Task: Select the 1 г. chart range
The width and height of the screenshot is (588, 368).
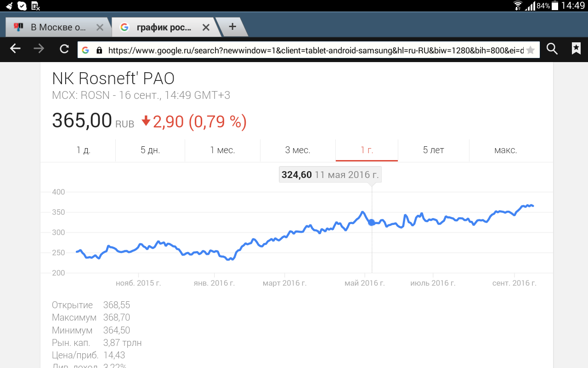Action: click(x=367, y=150)
